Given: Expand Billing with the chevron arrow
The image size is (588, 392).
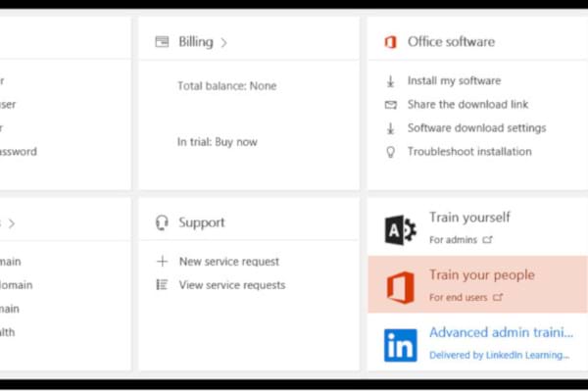Looking at the screenshot, I should pos(223,43).
